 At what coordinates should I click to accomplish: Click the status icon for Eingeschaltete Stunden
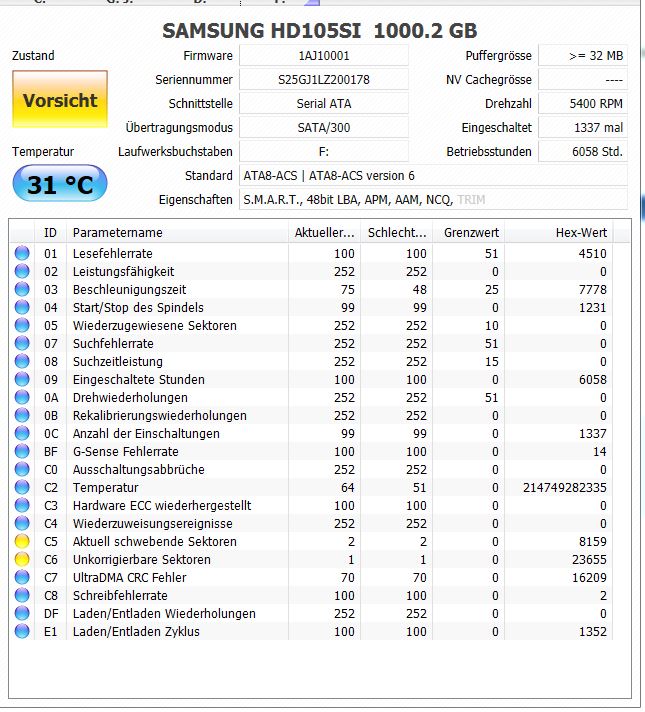pyautogui.click(x=22, y=379)
